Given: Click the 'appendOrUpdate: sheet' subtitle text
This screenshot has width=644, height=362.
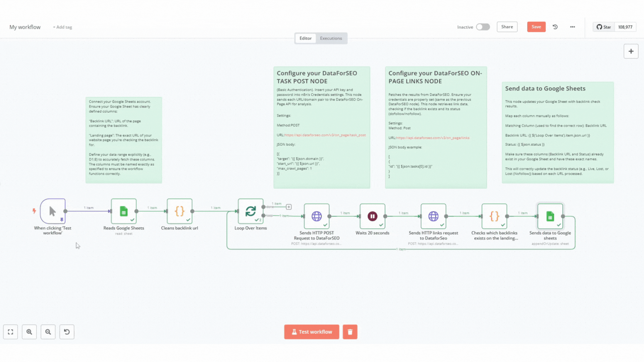Looking at the screenshot, I should pyautogui.click(x=550, y=244).
